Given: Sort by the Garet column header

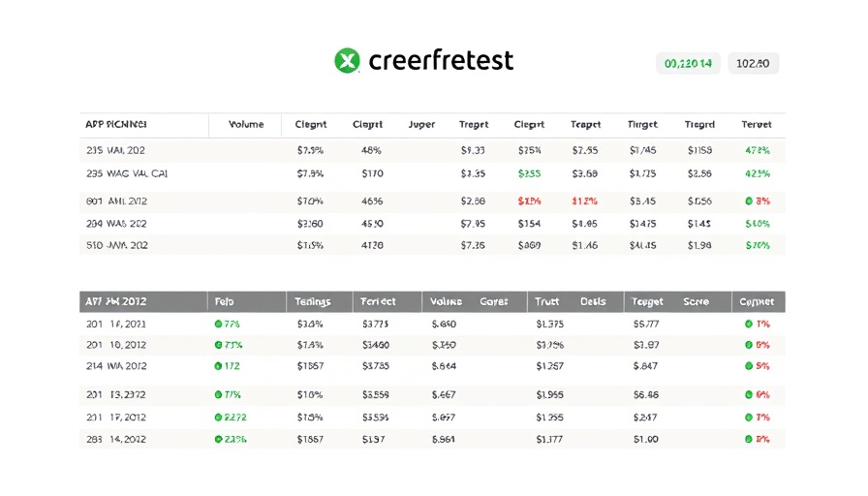Looking at the screenshot, I should [x=494, y=301].
